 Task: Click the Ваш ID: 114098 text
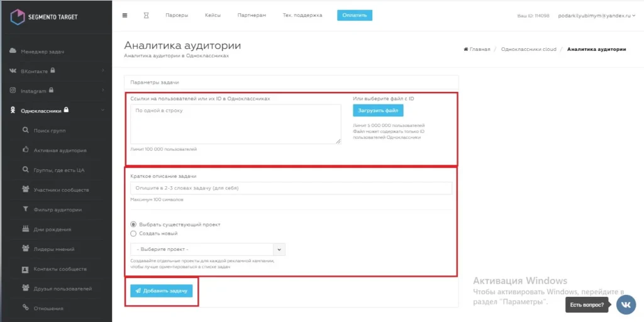point(533,16)
